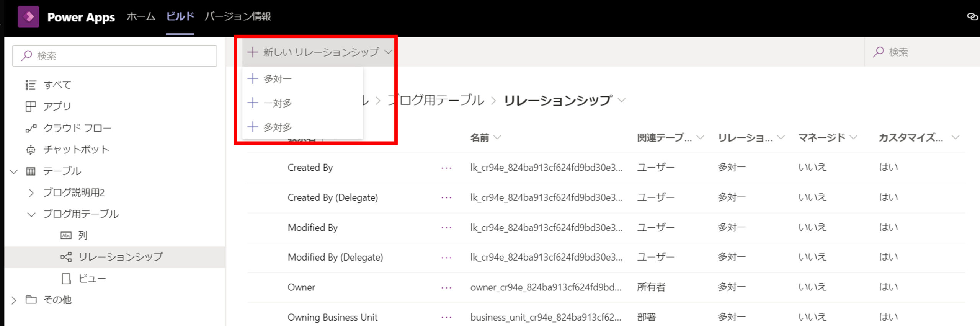Open more options for the Owner row

[x=446, y=288]
